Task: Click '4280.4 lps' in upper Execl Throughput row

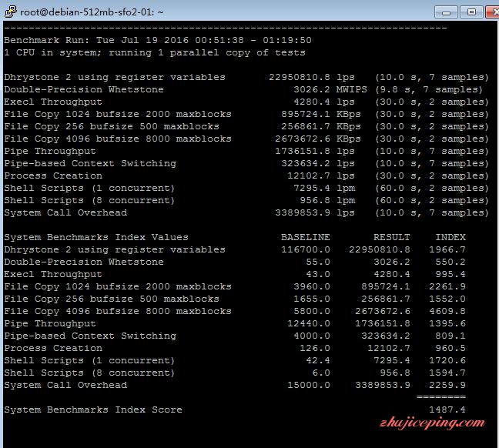Action: click(324, 102)
